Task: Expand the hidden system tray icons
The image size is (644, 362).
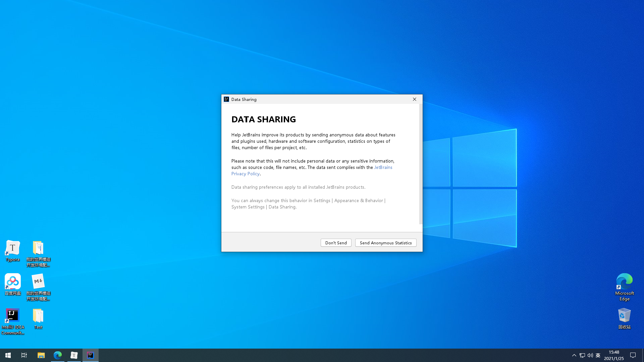Action: click(x=574, y=355)
